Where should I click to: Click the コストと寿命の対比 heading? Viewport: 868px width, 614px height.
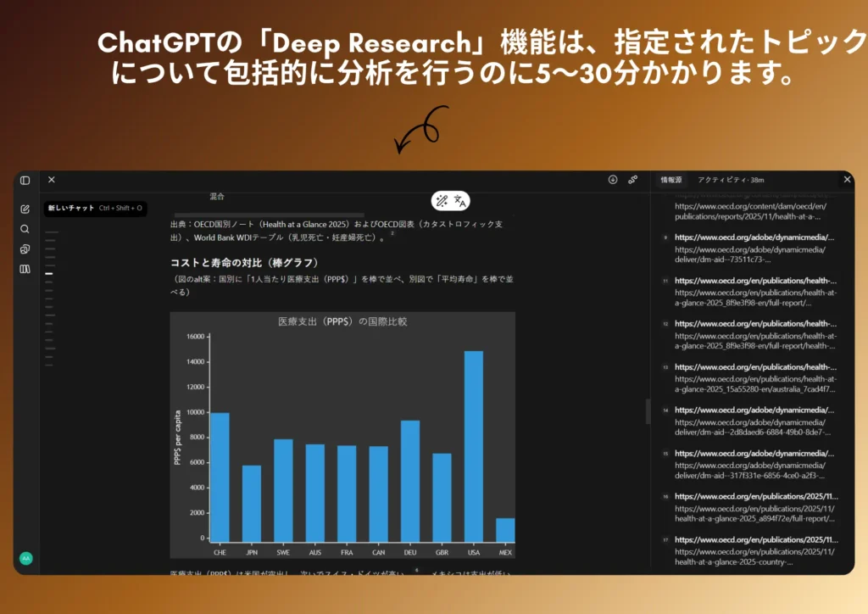coord(244,262)
